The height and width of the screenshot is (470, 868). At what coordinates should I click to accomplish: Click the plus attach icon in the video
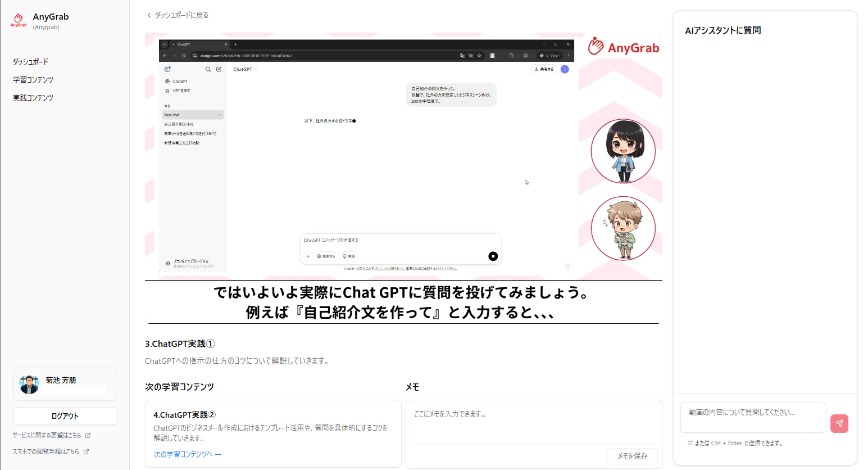[308, 256]
